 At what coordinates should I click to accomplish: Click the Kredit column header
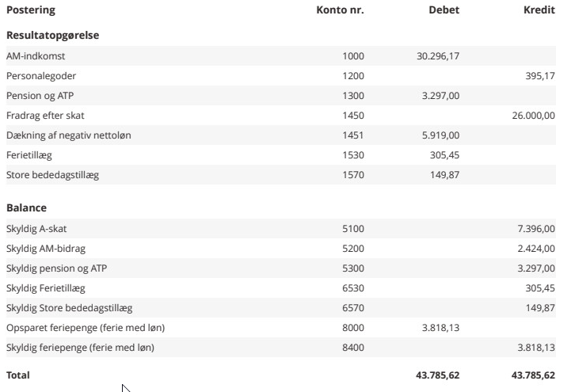click(539, 10)
